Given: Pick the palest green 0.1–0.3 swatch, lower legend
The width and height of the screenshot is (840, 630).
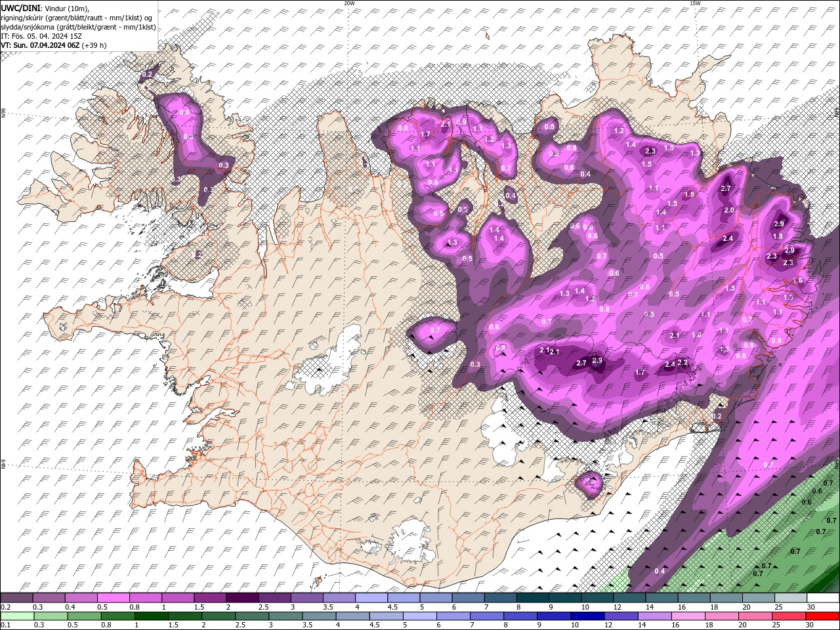Looking at the screenshot, I should click(x=16, y=616).
